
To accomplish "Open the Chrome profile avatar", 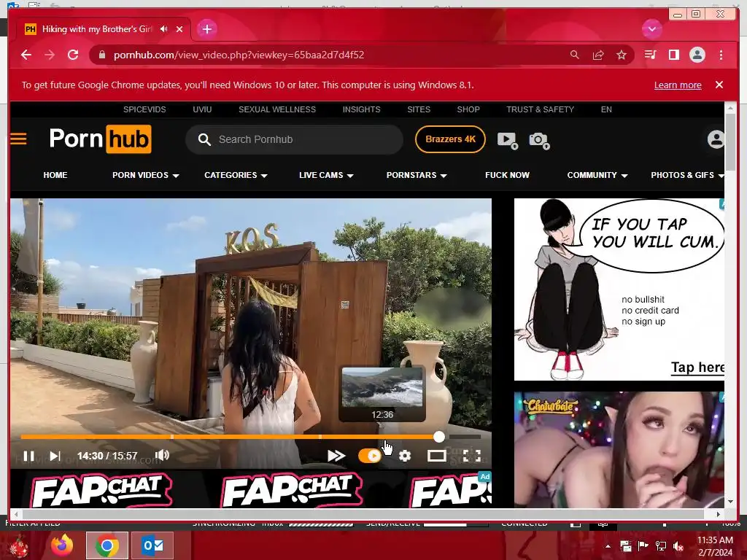I will (697, 55).
